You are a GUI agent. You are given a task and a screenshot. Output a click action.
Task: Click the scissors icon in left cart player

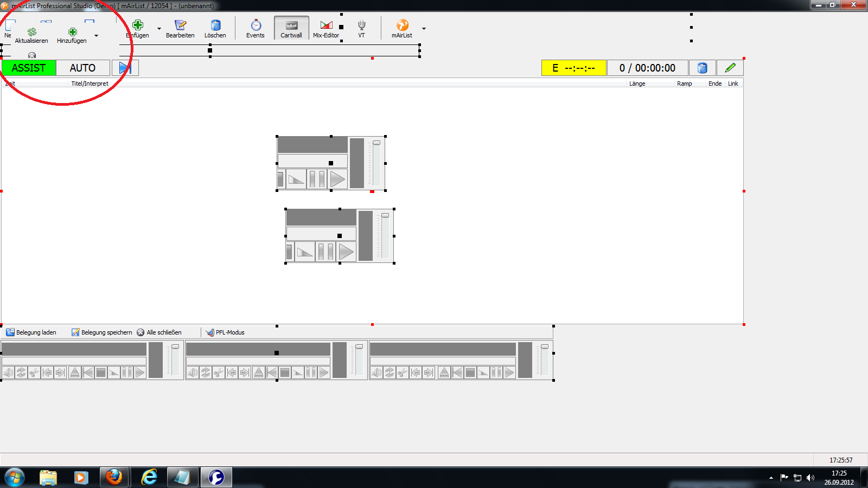click(34, 373)
